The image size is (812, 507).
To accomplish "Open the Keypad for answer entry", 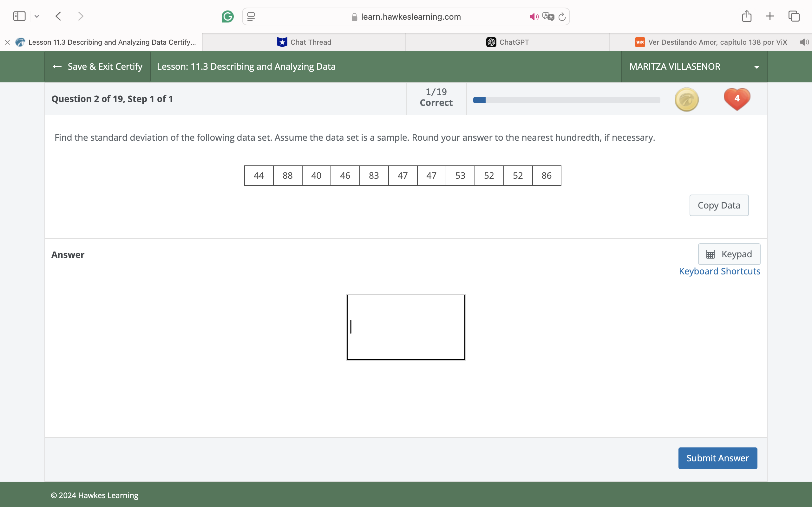I will pyautogui.click(x=729, y=254).
